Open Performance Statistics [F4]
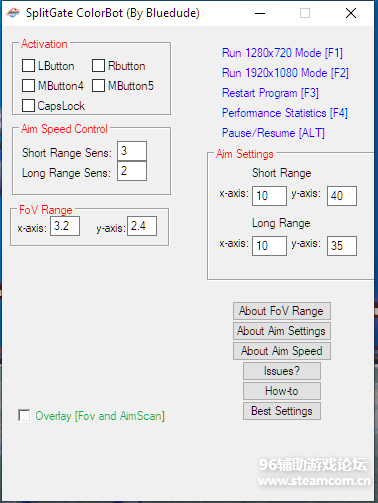The width and height of the screenshot is (378, 503). tap(285, 113)
